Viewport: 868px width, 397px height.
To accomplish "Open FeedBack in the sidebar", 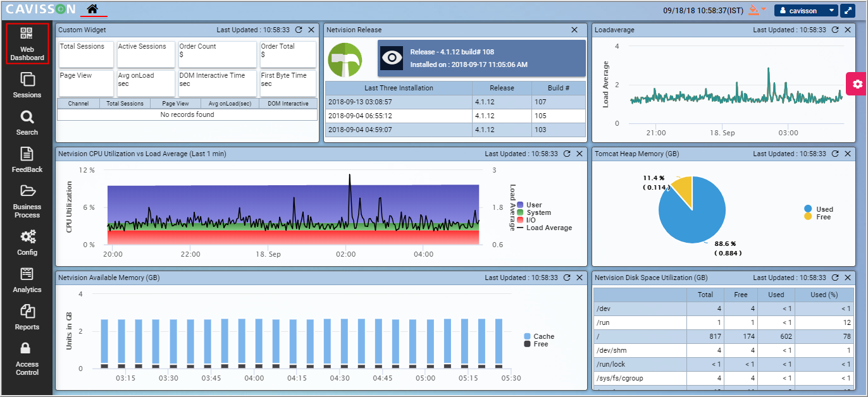I will click(x=27, y=160).
